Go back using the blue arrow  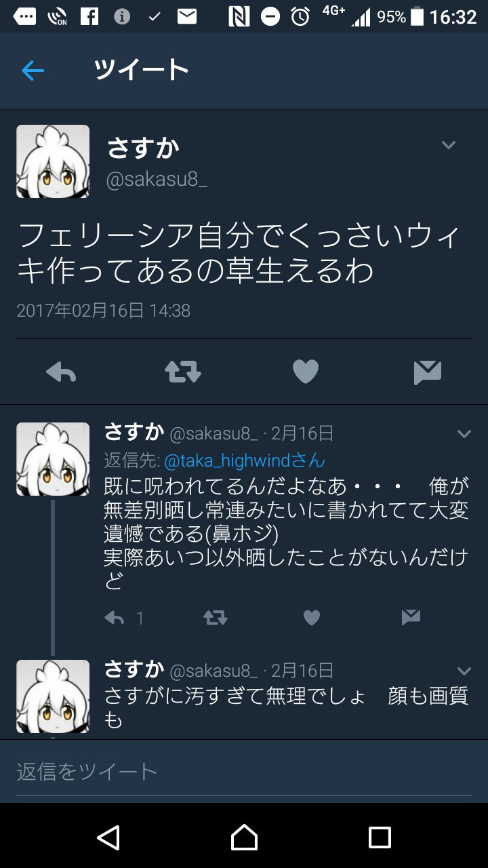33,71
